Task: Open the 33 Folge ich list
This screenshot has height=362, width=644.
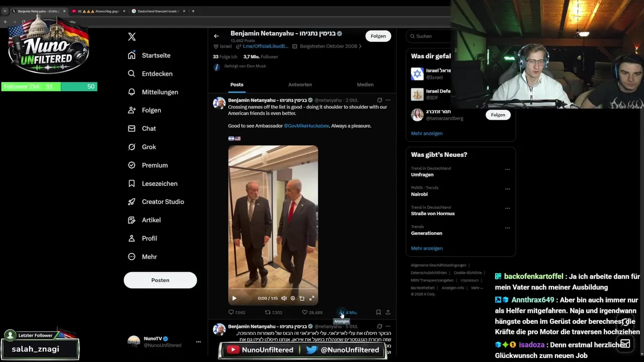Action: pyautogui.click(x=225, y=57)
